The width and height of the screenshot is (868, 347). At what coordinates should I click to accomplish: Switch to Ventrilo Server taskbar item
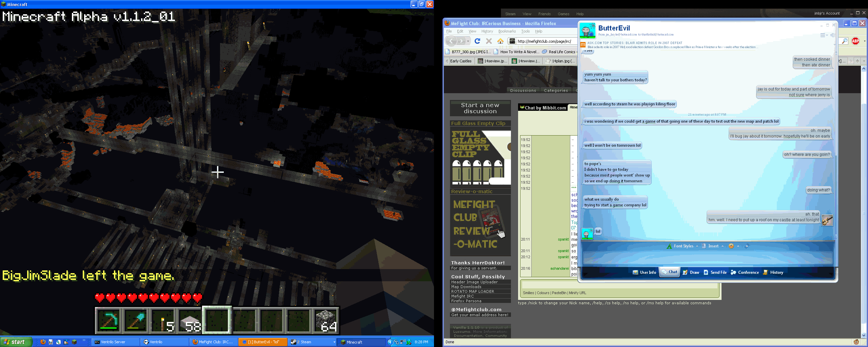[115, 342]
